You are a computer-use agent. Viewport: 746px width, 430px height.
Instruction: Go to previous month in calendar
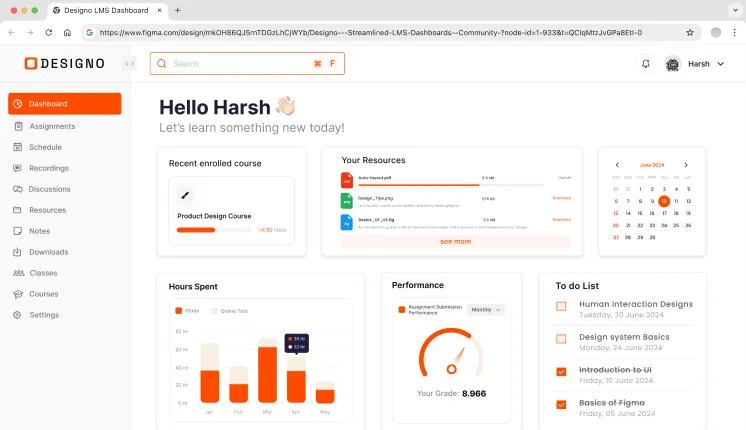click(617, 165)
